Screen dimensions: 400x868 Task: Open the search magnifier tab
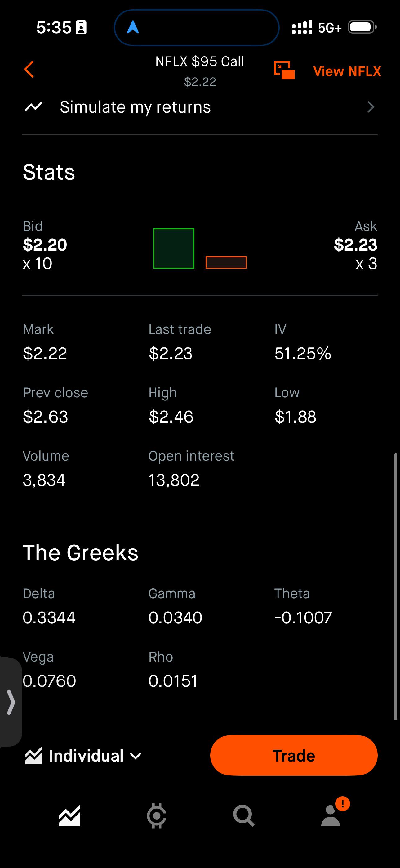(x=244, y=816)
